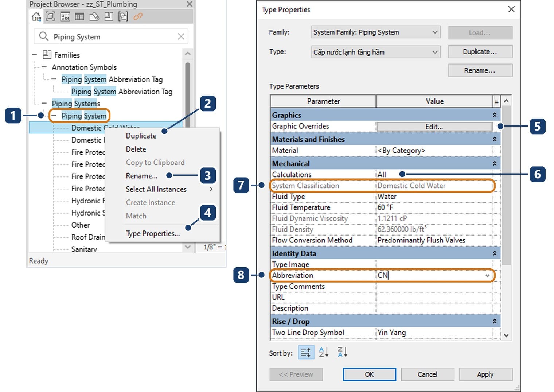554x392 pixels.
Task: Select the All items house icon in Project Browser
Action: coord(36,16)
